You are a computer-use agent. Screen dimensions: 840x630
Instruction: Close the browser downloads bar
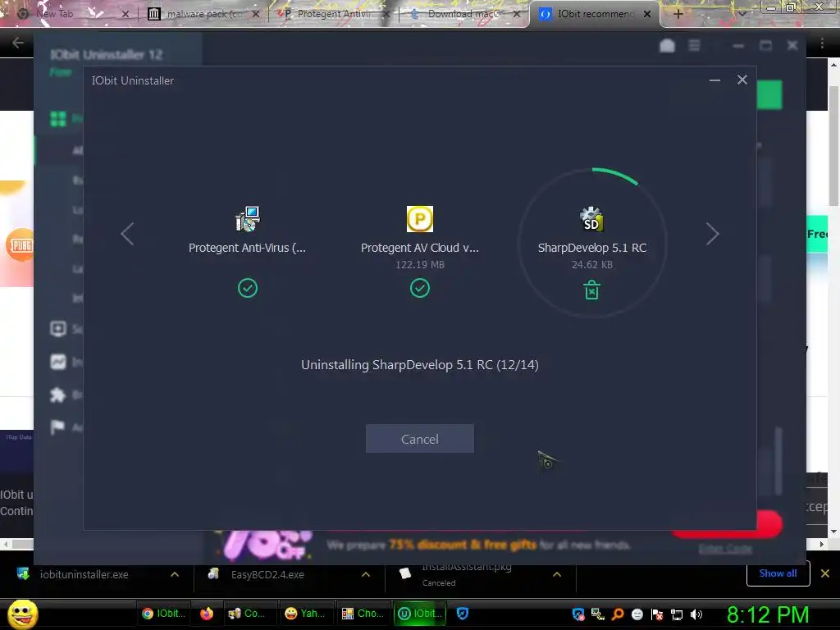825,573
